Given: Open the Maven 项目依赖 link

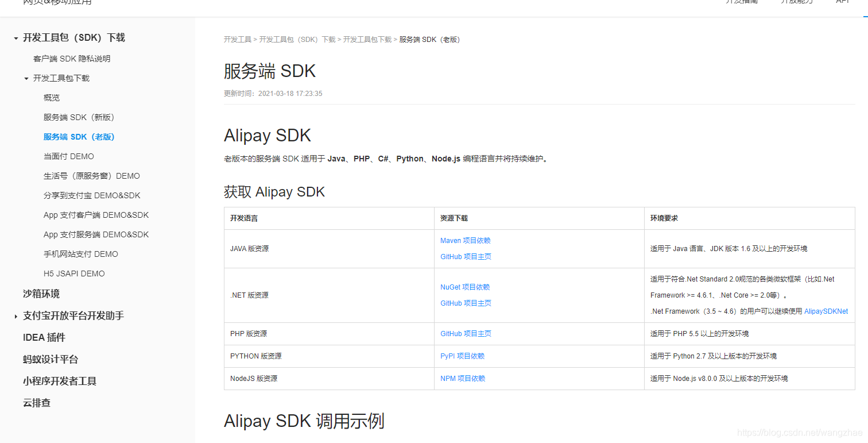Looking at the screenshot, I should (466, 241).
